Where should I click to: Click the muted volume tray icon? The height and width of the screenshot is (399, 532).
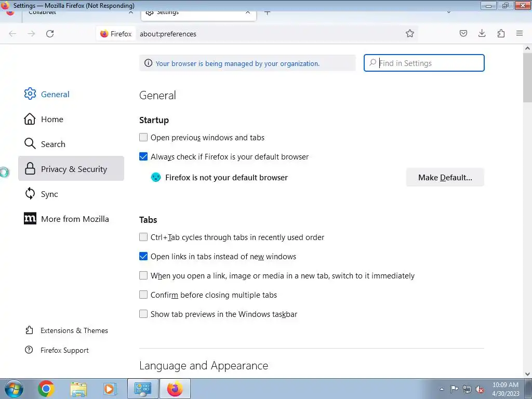point(480,389)
